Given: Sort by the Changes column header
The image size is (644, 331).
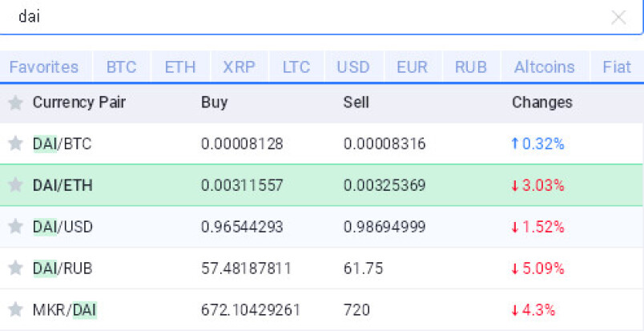Looking at the screenshot, I should click(x=541, y=103).
